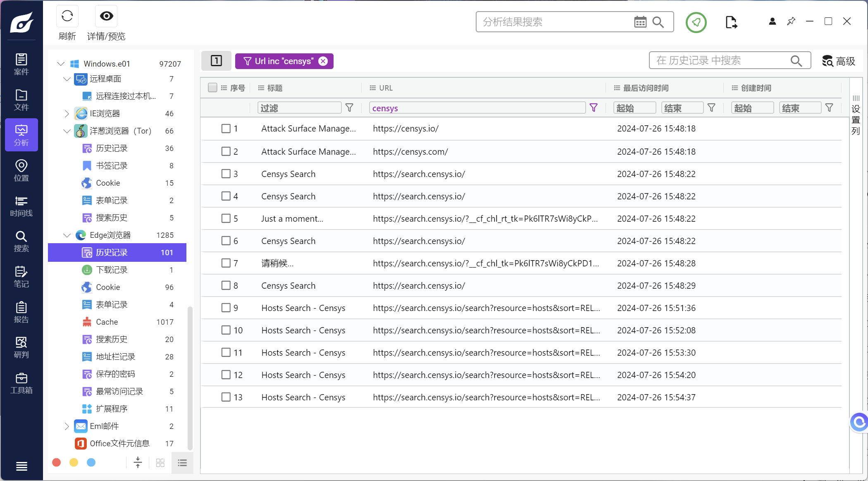Open the 笔记 (Notes) sidebar section
The image size is (868, 481).
pos(21,277)
